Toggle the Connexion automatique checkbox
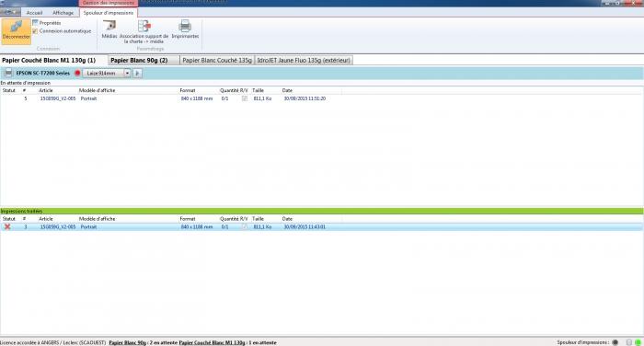 tap(35, 31)
